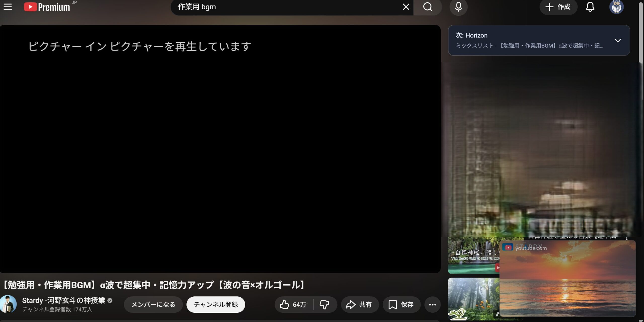Click the Stardy channel avatar
The height and width of the screenshot is (322, 644).
pyautogui.click(x=8, y=304)
